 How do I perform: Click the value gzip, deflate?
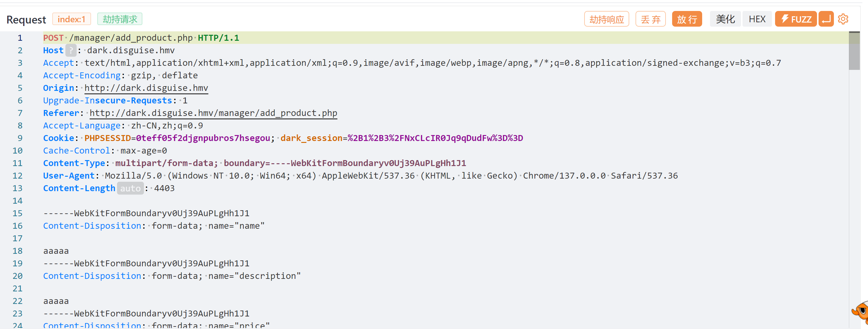(165, 76)
